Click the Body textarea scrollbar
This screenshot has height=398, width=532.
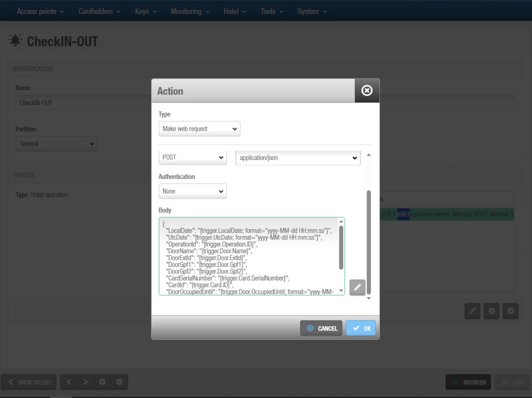click(x=341, y=247)
